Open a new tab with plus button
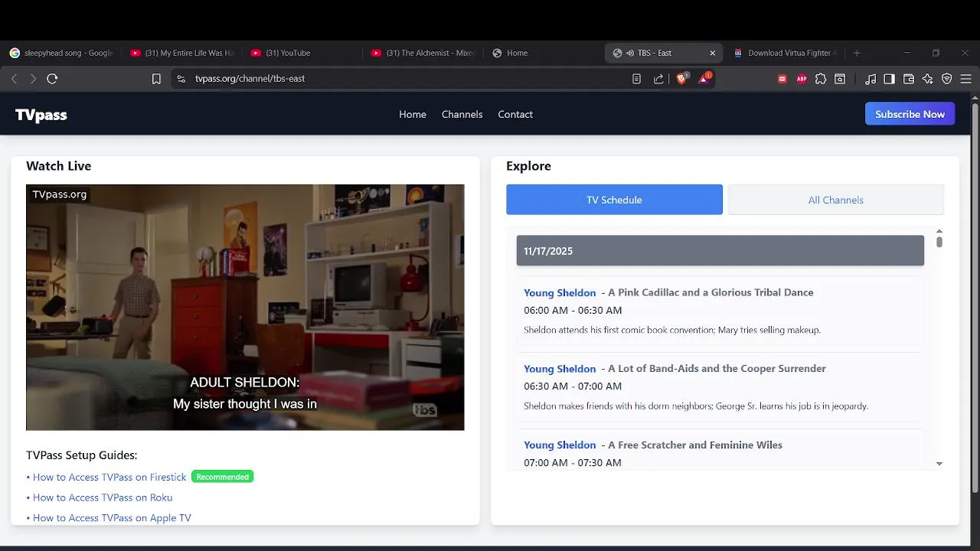980x551 pixels. click(x=857, y=53)
